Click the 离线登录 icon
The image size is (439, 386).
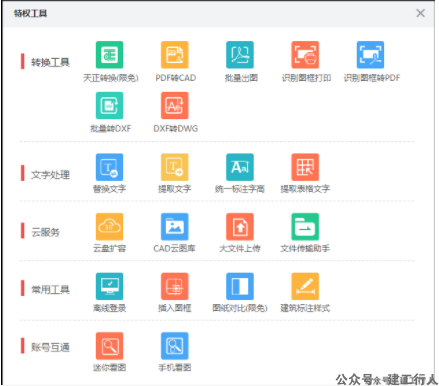click(109, 286)
